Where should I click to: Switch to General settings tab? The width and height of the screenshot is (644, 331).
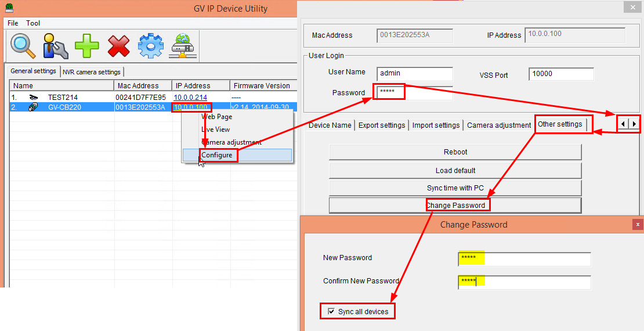33,71
